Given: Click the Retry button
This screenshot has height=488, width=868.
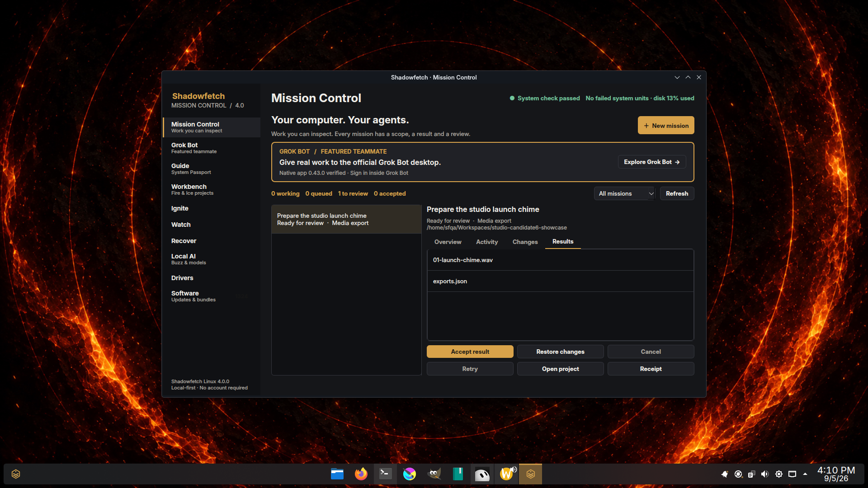Looking at the screenshot, I should [x=470, y=369].
